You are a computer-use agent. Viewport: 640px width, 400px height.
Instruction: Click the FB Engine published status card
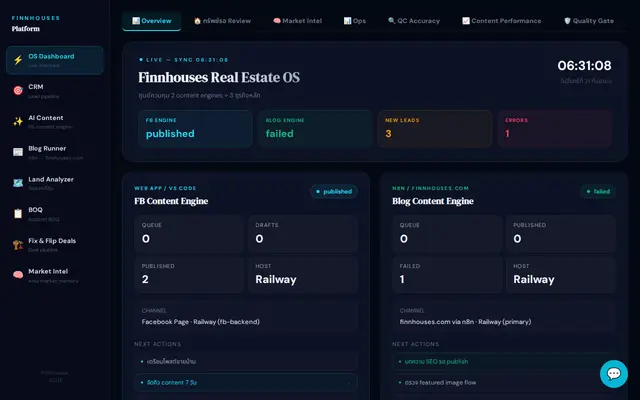coord(195,129)
